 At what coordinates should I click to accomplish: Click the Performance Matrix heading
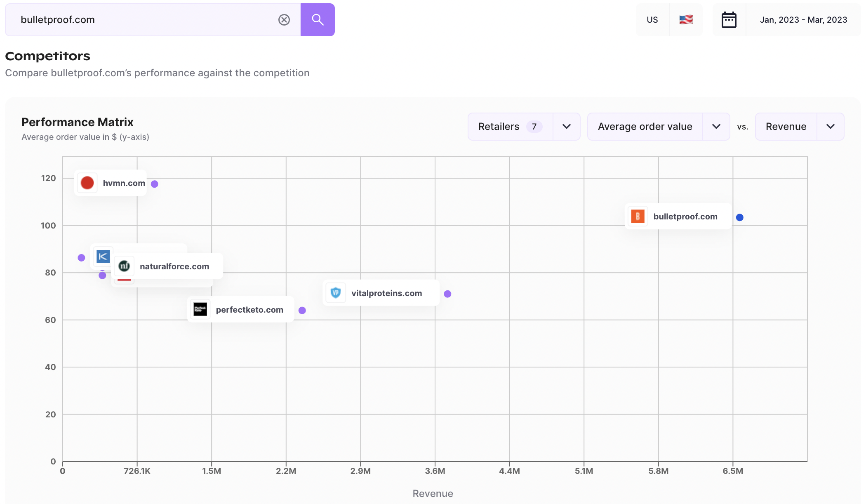78,122
